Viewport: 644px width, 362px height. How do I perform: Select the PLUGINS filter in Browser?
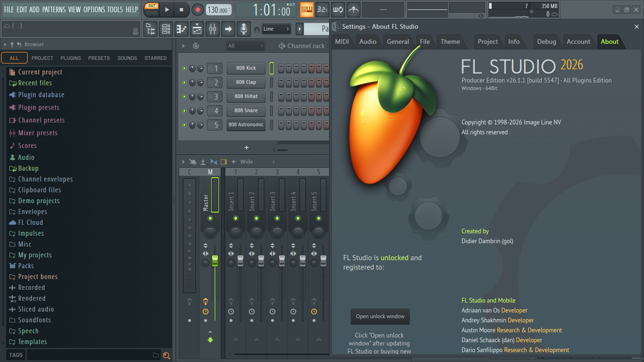tap(71, 58)
